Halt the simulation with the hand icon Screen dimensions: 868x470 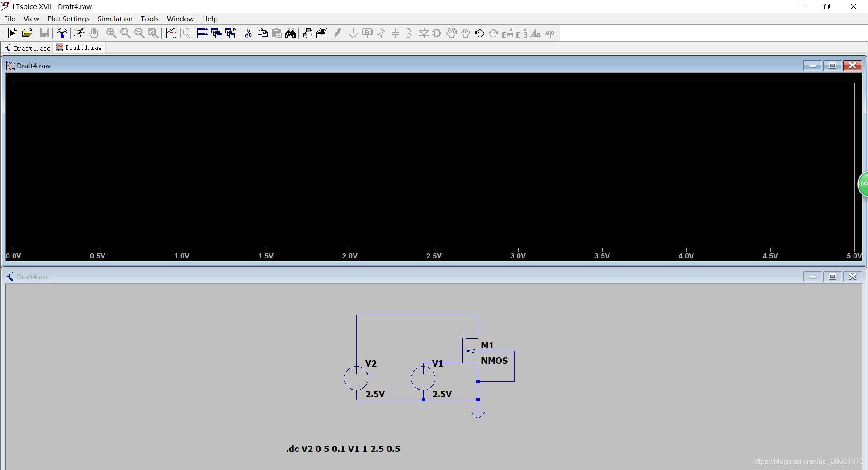94,33
